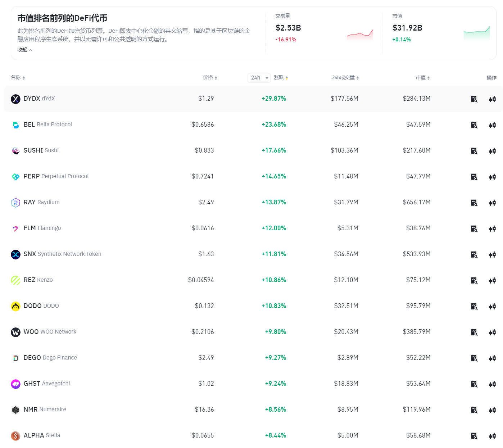Sort table by 24h成交量 column
This screenshot has height=448, width=503.
click(x=345, y=78)
